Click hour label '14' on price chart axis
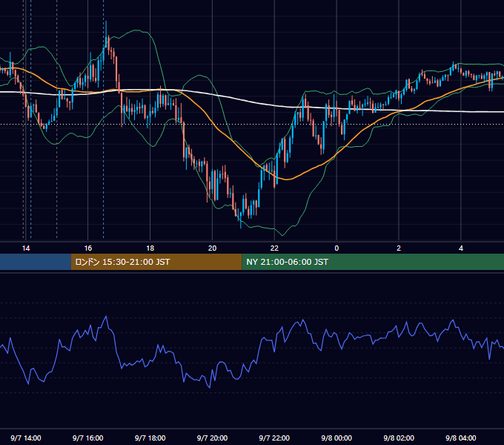The image size is (504, 445). (x=26, y=248)
